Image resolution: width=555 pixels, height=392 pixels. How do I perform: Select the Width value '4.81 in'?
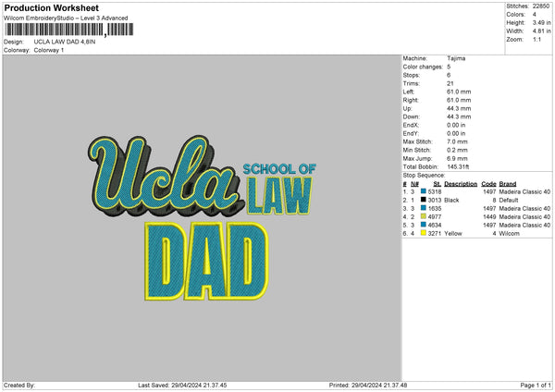point(541,31)
